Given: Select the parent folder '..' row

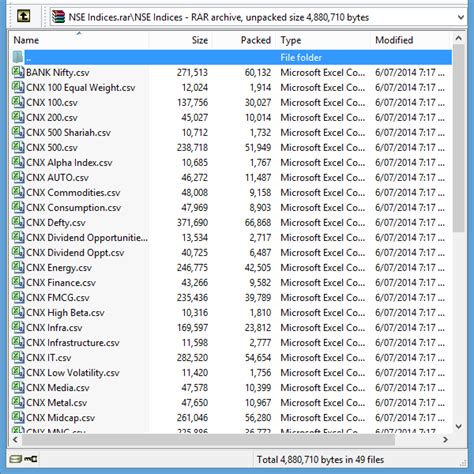Looking at the screenshot, I should pyautogui.click(x=231, y=57).
